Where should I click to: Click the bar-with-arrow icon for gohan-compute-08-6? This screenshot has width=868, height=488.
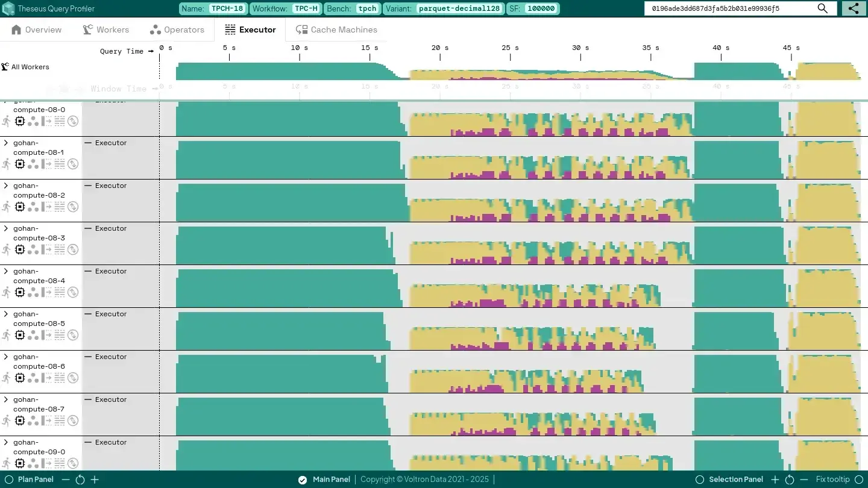pos(46,378)
